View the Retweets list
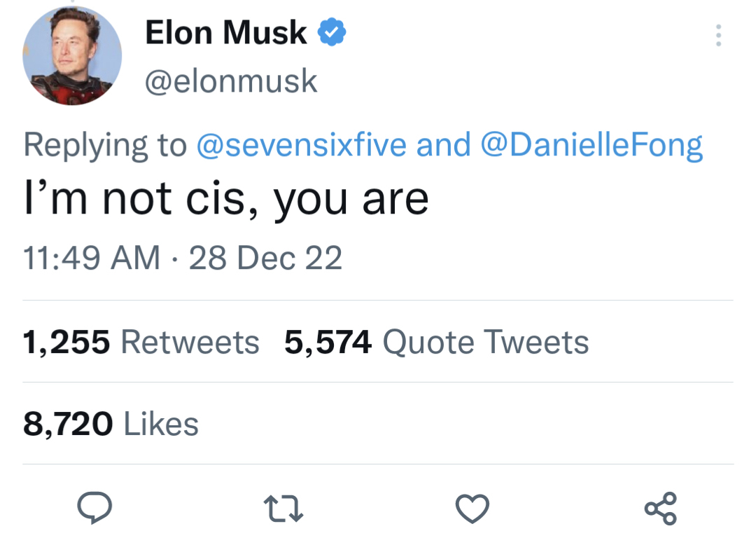Image resolution: width=756 pixels, height=545 pixels. (x=190, y=343)
